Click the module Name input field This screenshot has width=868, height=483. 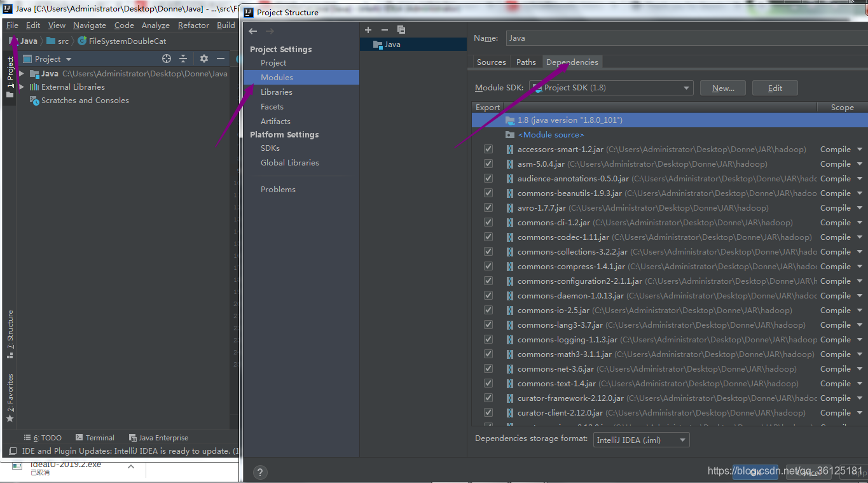coord(685,38)
